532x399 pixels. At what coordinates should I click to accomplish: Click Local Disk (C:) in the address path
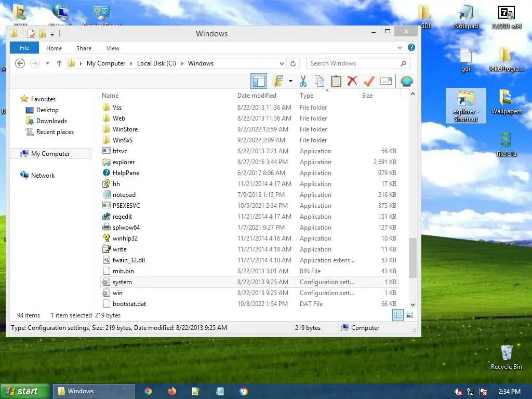click(x=156, y=63)
